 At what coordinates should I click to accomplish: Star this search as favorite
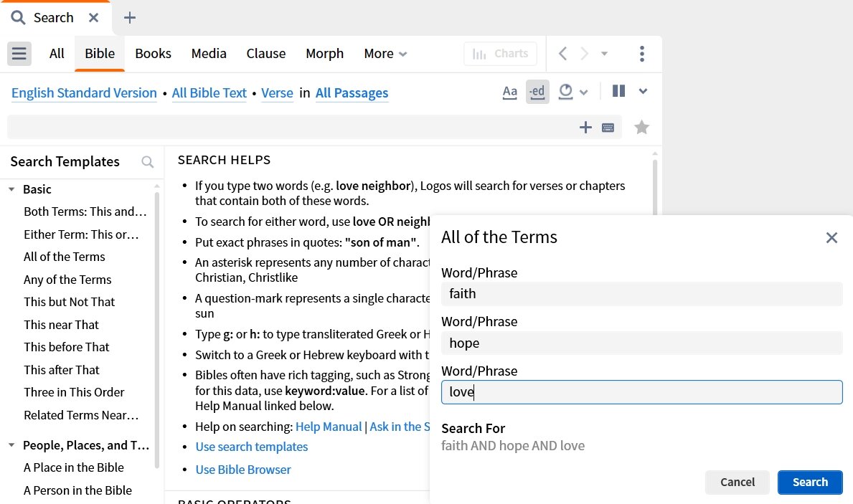[x=642, y=127]
